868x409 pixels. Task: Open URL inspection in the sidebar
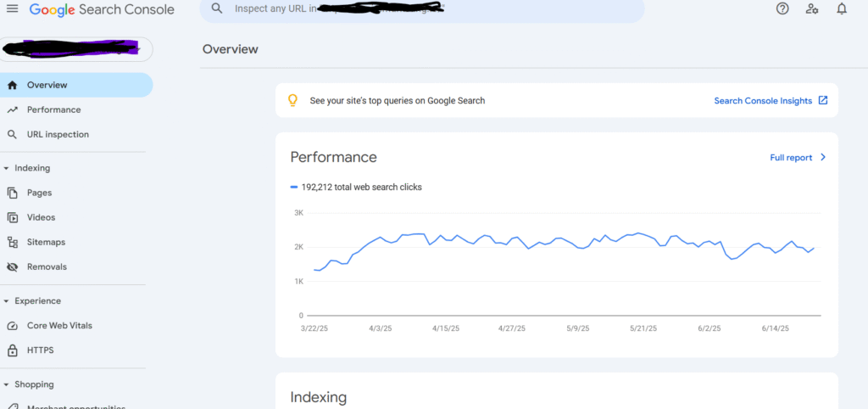click(76, 135)
